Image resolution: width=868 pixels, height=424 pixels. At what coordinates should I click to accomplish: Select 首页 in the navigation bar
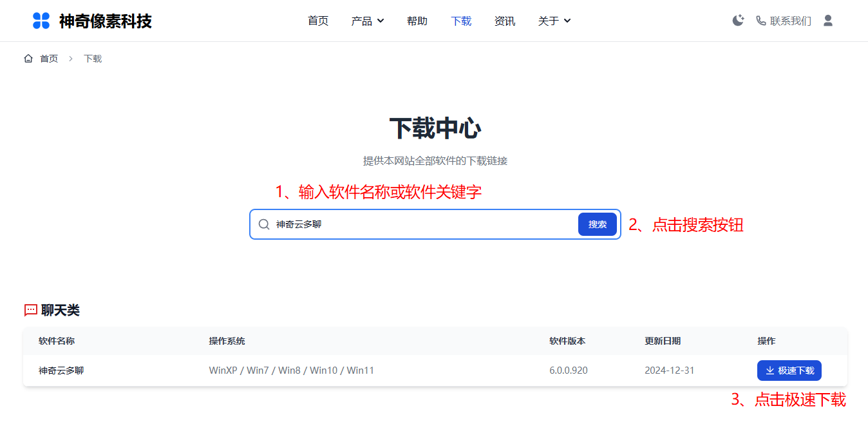click(317, 21)
